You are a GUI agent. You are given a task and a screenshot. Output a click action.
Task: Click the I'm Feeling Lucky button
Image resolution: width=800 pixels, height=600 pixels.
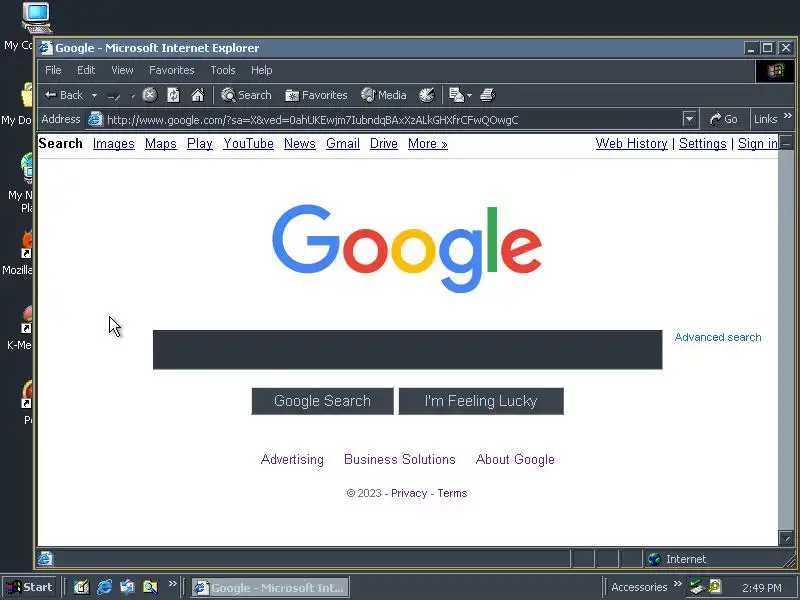click(481, 401)
